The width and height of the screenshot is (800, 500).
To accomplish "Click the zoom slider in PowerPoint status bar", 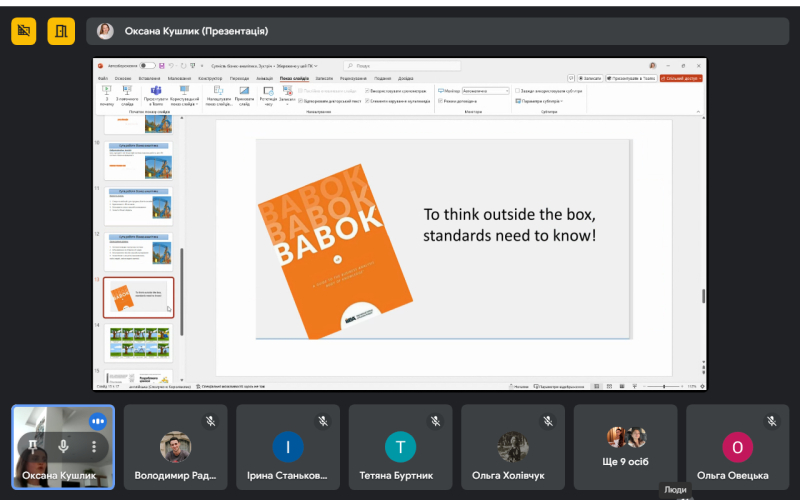I will (x=664, y=387).
